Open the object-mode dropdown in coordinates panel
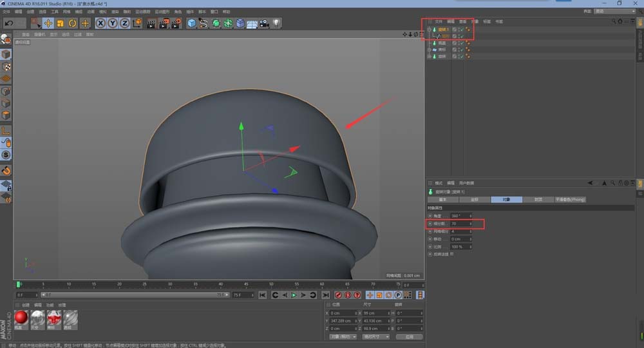Viewport: 644px width, 348px height. (343, 336)
